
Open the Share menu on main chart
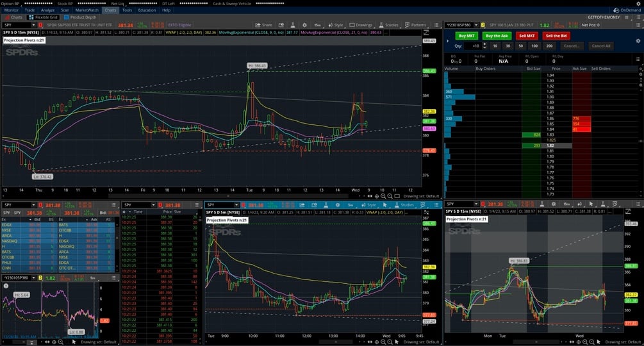(x=263, y=25)
